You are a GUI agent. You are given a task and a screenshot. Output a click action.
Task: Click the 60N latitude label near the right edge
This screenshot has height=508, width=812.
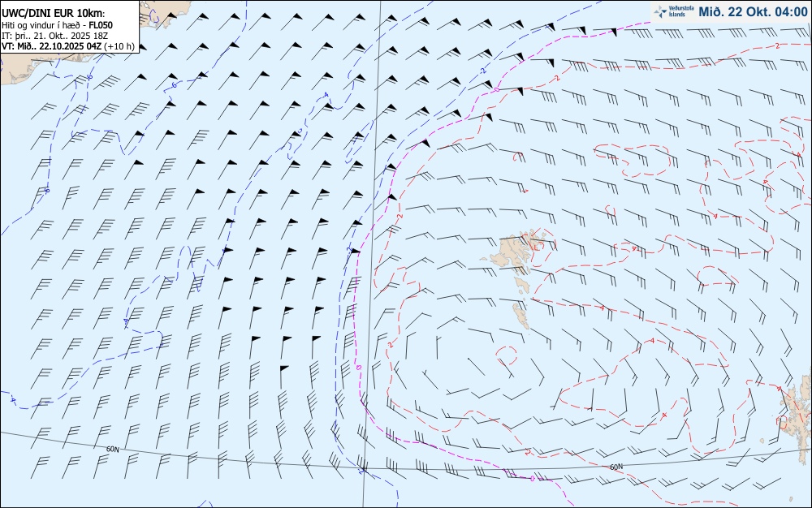(616, 467)
